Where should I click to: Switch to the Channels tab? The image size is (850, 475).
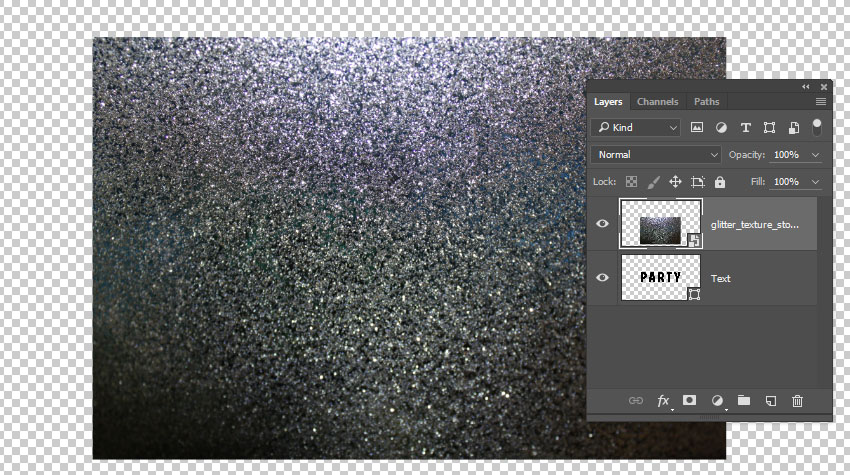[657, 101]
